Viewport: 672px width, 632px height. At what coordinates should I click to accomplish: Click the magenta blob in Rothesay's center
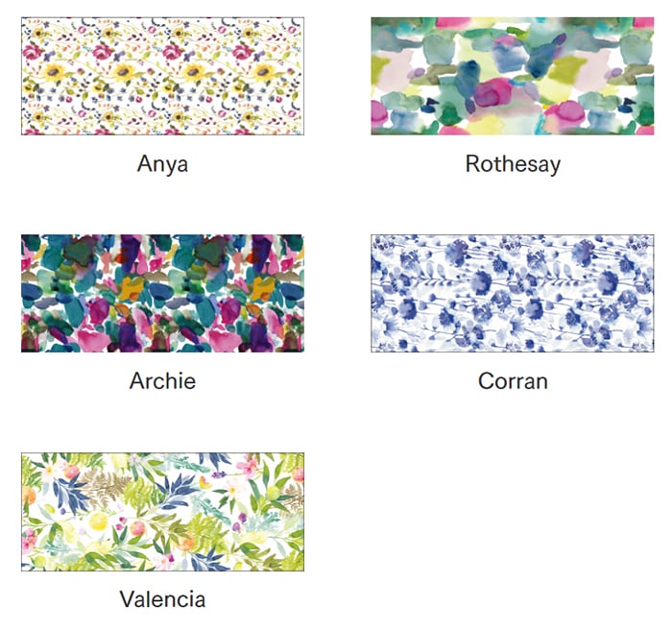click(492, 93)
